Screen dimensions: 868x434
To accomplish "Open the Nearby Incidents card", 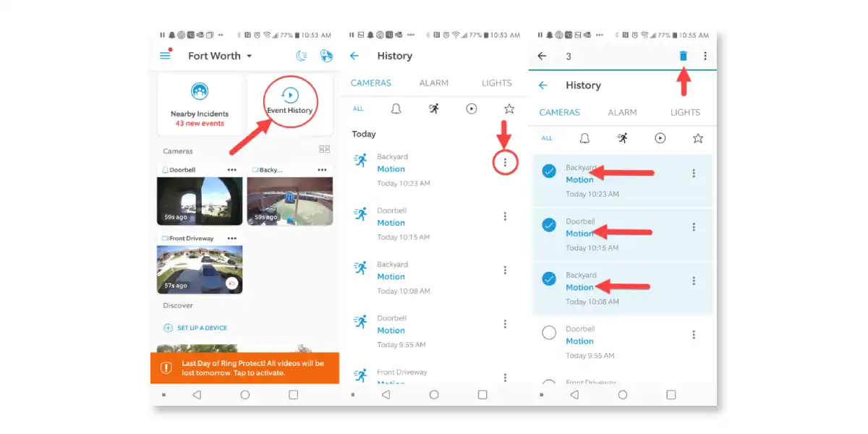I will (200, 104).
